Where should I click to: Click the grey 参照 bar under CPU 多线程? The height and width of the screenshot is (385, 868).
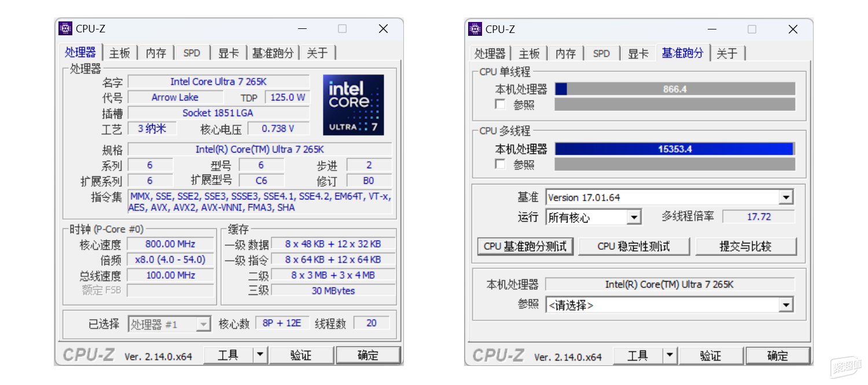tap(675, 164)
